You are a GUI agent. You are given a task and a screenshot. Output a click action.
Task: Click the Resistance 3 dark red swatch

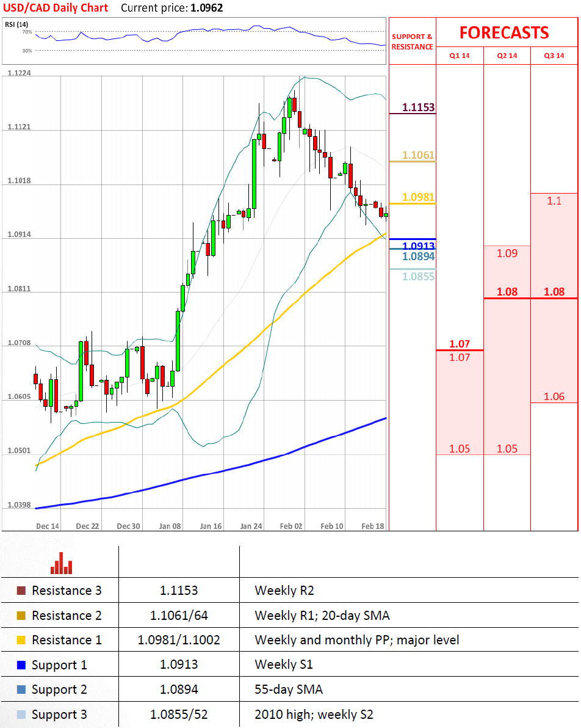coord(21,591)
